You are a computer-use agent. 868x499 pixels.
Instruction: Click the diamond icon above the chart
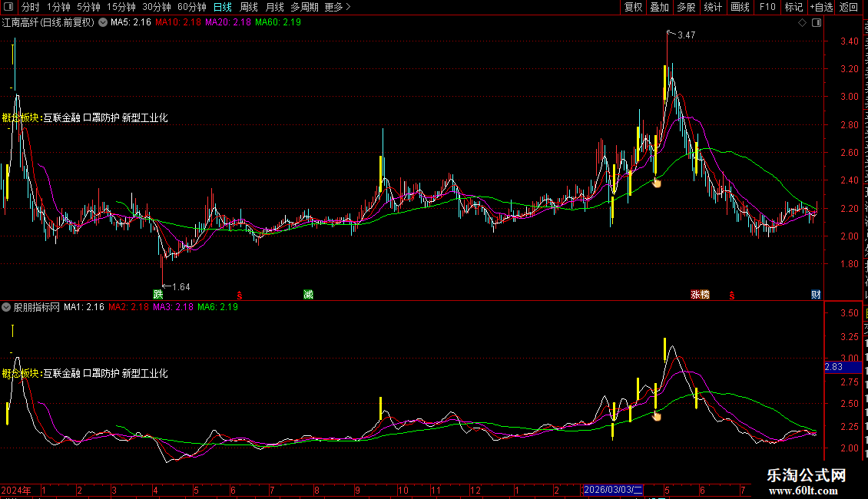point(802,23)
